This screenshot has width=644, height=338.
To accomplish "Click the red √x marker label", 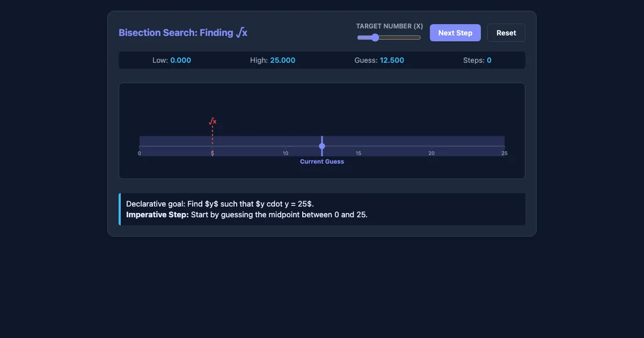I will [x=213, y=121].
